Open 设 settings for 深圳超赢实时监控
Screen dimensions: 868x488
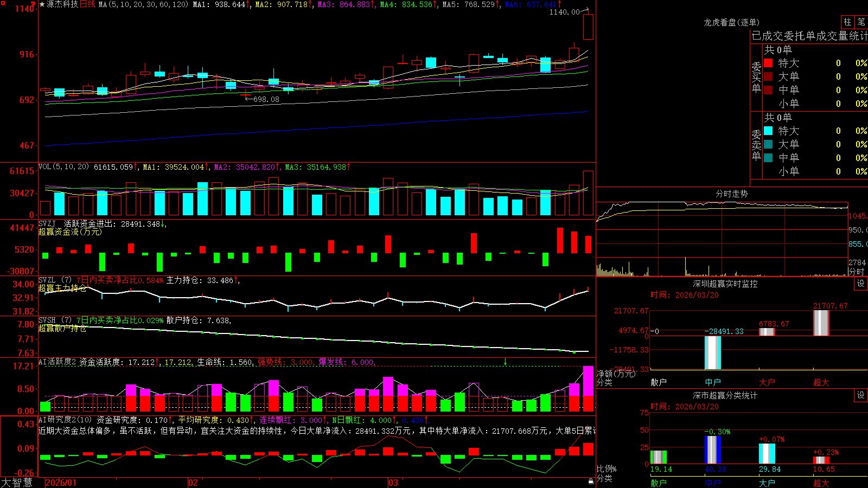[x=861, y=284]
